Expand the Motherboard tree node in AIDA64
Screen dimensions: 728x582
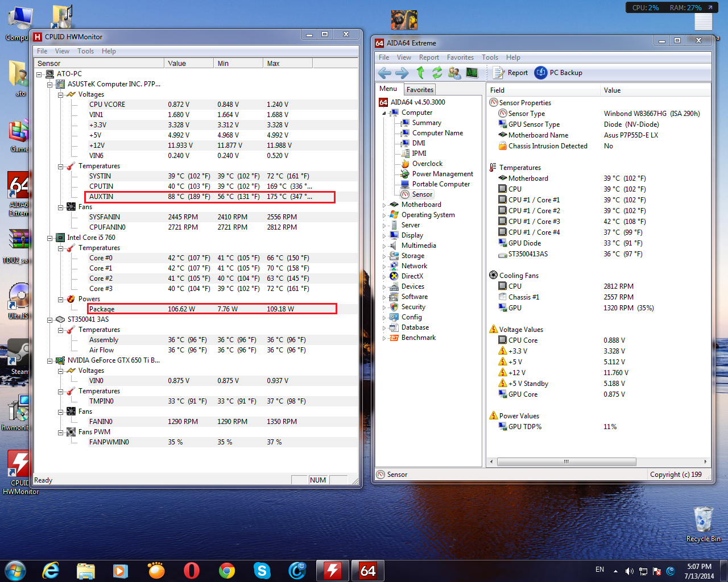(x=384, y=205)
